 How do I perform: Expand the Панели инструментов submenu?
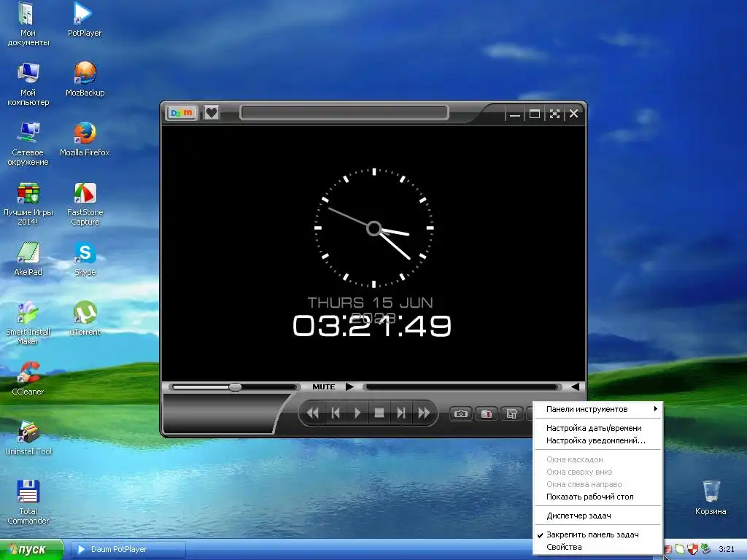pyautogui.click(x=598, y=409)
